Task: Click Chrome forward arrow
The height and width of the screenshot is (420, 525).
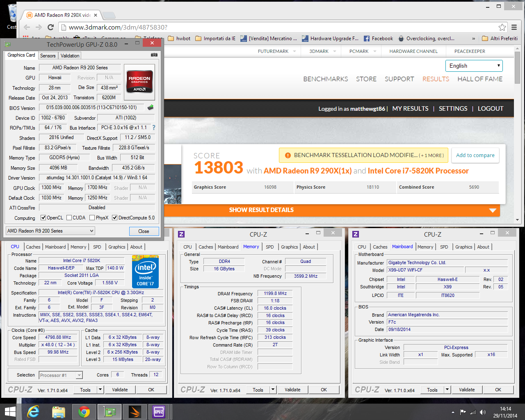Action: (x=39, y=27)
